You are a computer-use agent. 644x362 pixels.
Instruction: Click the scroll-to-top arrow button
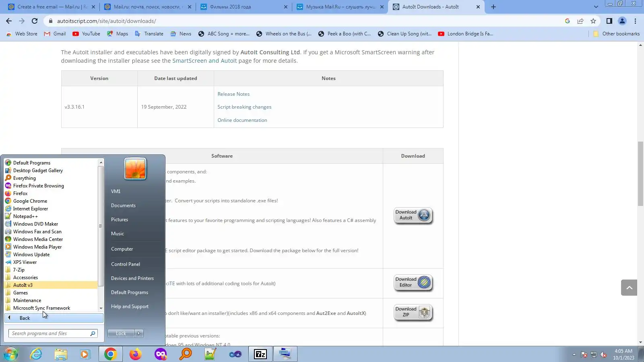(629, 288)
